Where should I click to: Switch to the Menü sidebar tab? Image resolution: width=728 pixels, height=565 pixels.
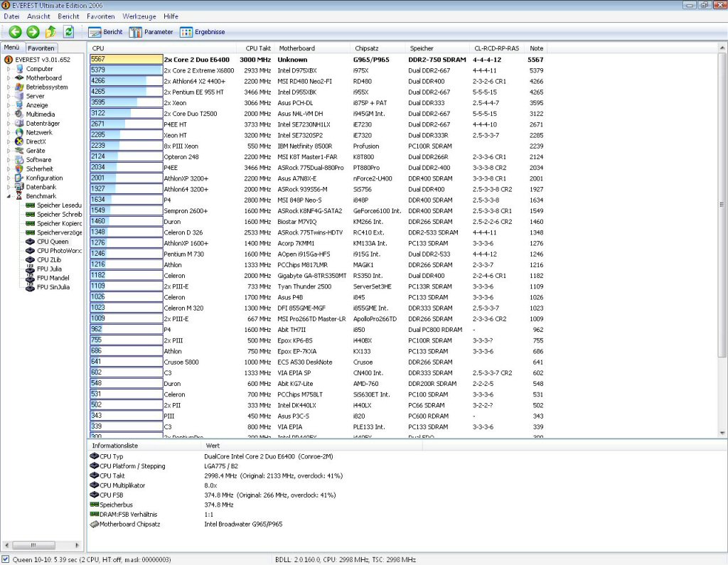coord(11,48)
